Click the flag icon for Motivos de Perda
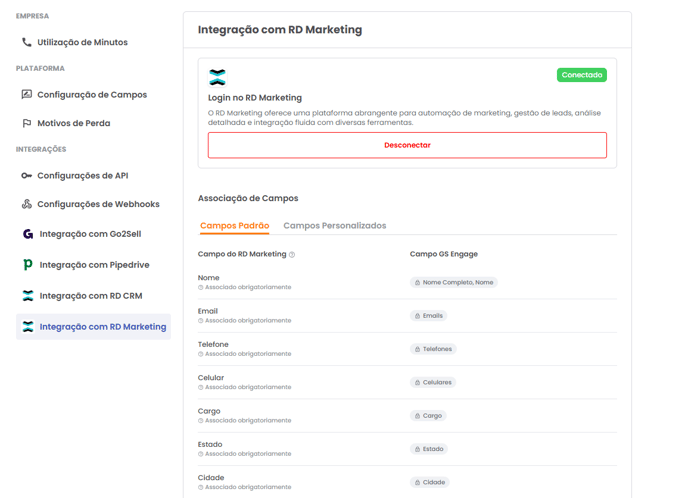The image size is (688, 498). 27,124
